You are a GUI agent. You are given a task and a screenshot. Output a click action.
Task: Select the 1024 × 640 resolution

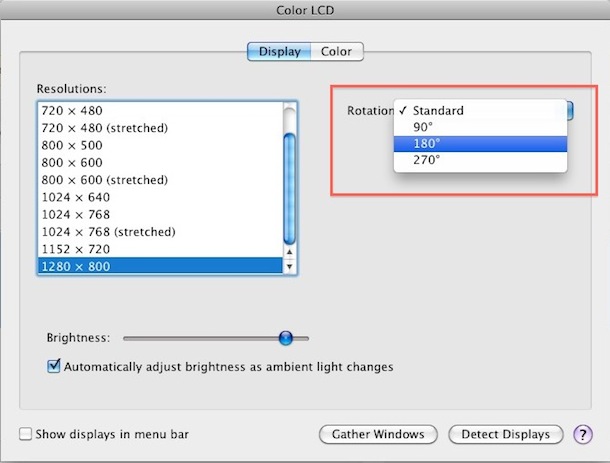click(x=161, y=197)
